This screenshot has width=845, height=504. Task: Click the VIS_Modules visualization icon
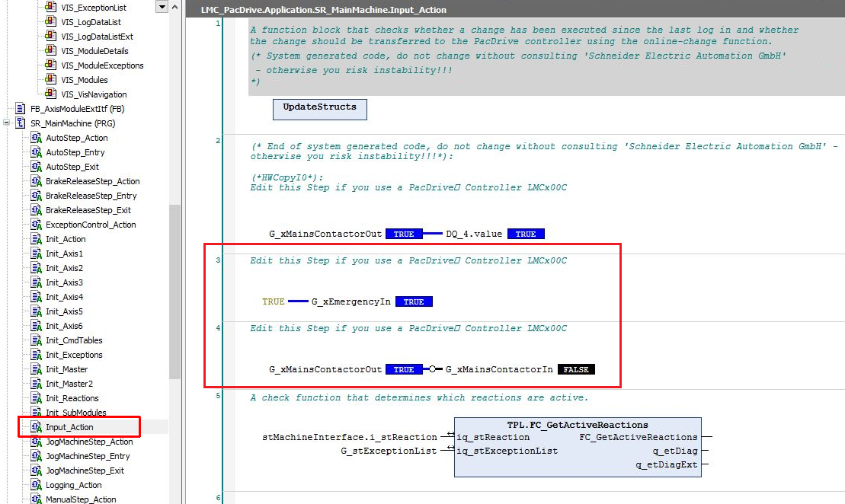pos(50,80)
